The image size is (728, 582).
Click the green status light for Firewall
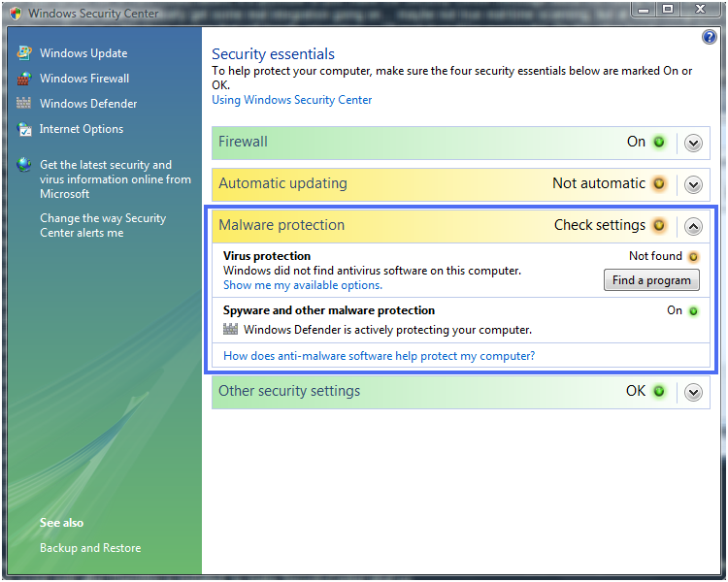659,142
